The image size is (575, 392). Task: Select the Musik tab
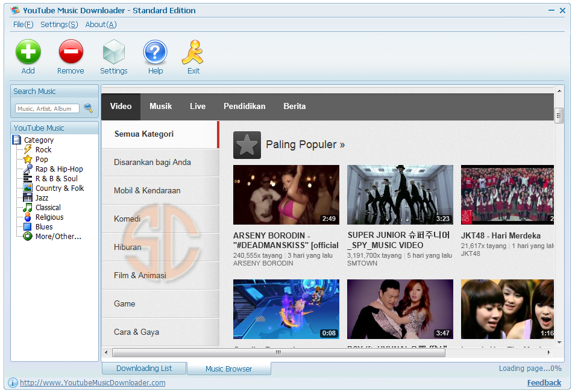pos(160,107)
